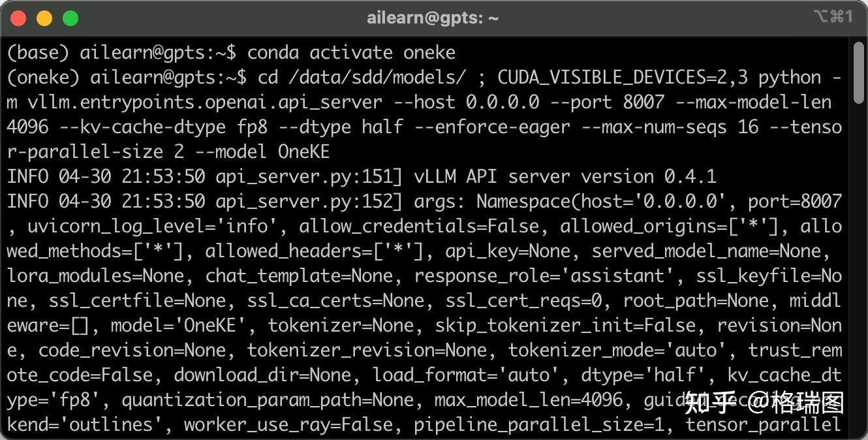Click the green full-screen window button
Image resolution: width=868 pixels, height=440 pixels.
click(70, 18)
